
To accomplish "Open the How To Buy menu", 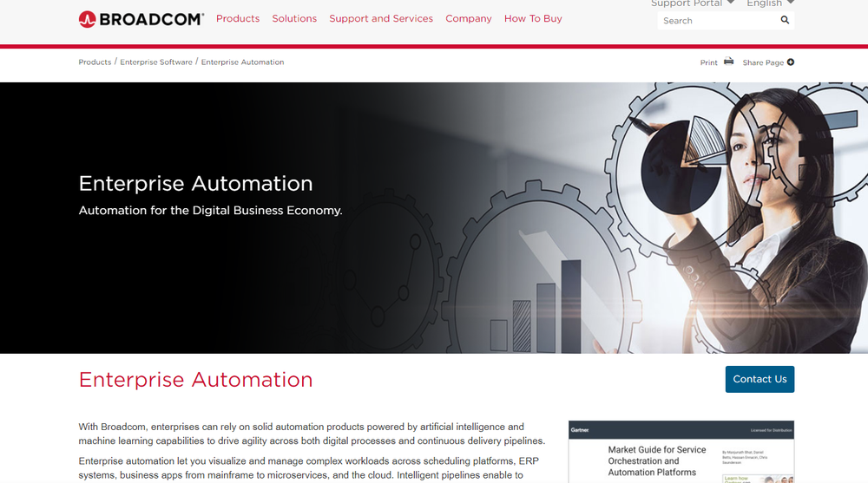I will [533, 18].
